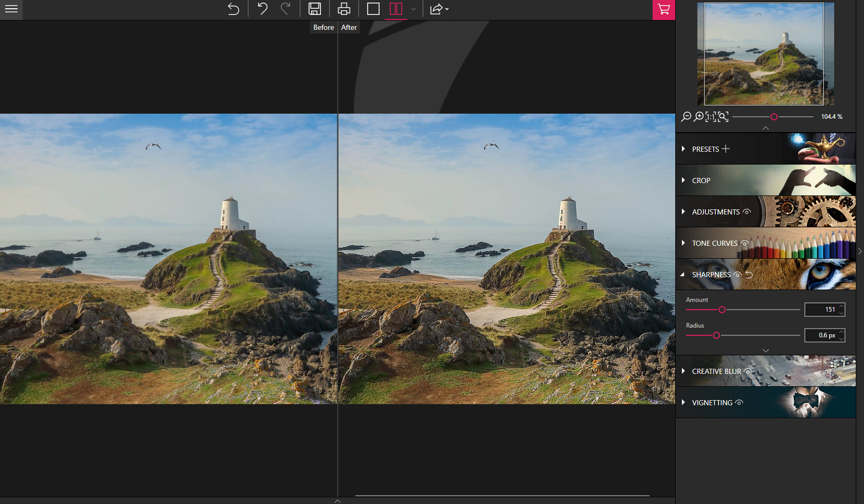This screenshot has height=504, width=864.
Task: Open the compare view mode dropdown arrow
Action: (413, 10)
